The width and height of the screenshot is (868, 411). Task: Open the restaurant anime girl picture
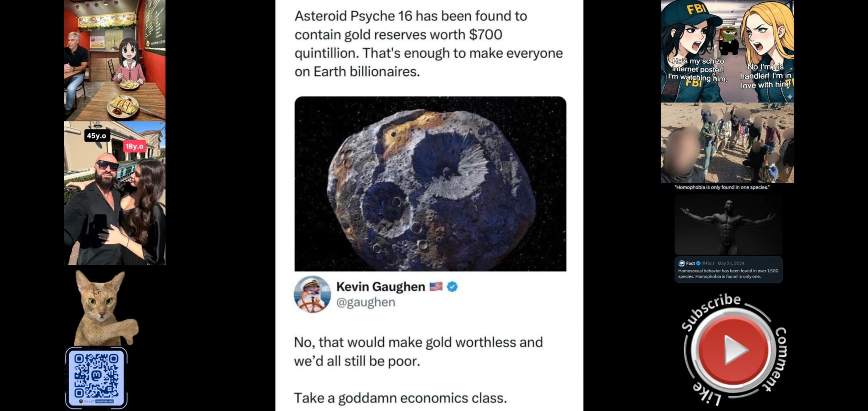click(x=115, y=60)
